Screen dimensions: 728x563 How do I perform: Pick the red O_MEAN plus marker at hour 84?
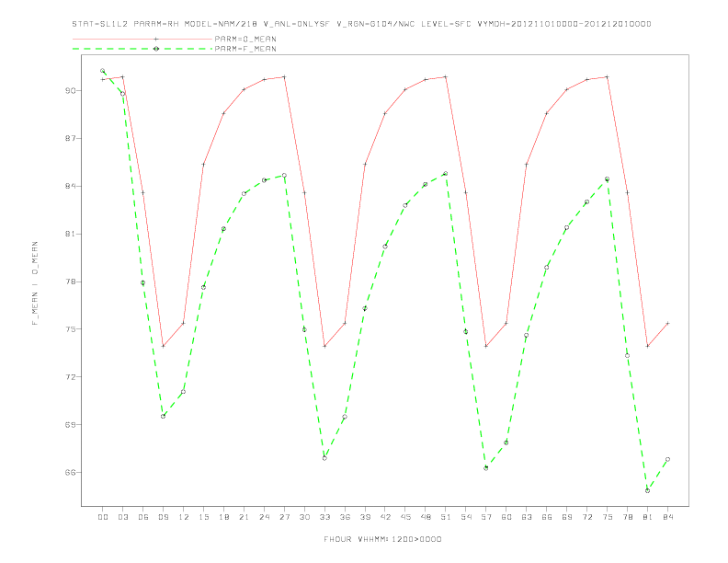[667, 323]
